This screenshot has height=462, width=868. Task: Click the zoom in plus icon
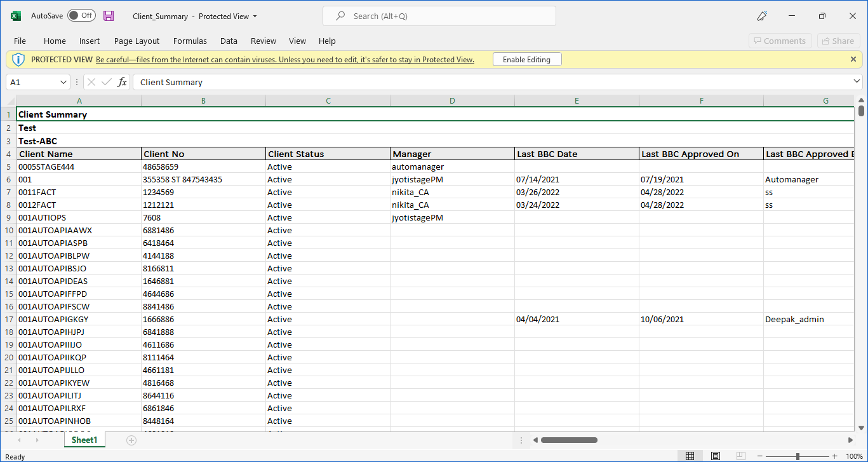point(835,456)
